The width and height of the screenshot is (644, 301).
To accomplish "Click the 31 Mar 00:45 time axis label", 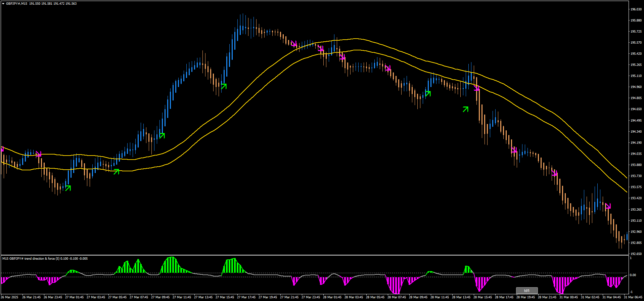I will [x=568, y=297].
